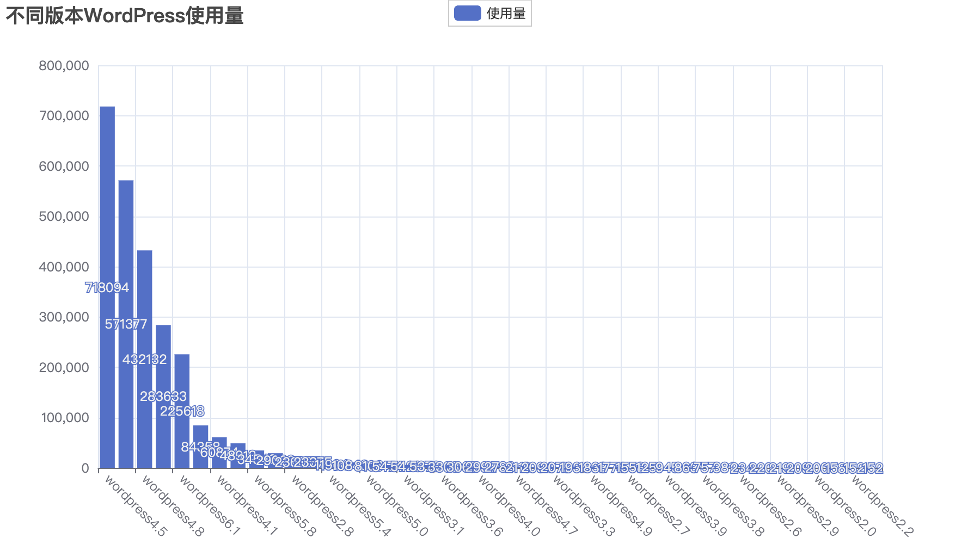This screenshot has width=980, height=544.
Task: Click the wordpress3.8 axis label
Action: (732, 506)
